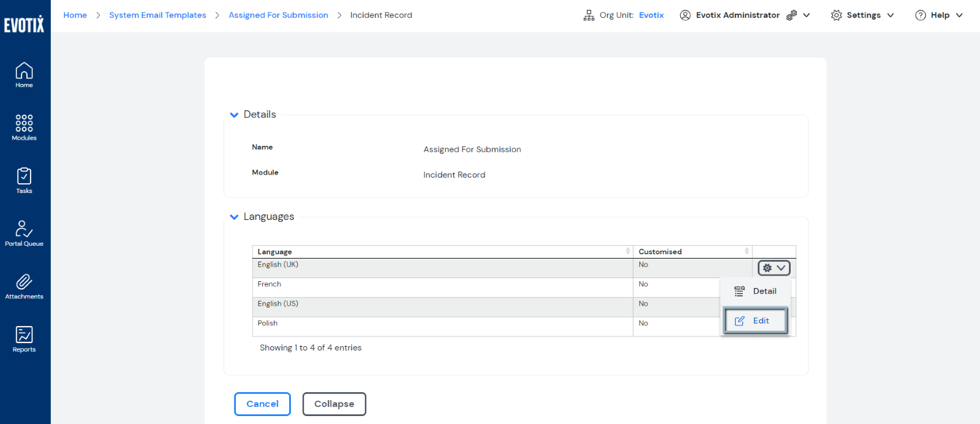Click the Customised value for Polish
Image resolution: width=980 pixels, height=424 pixels.
coord(643,324)
